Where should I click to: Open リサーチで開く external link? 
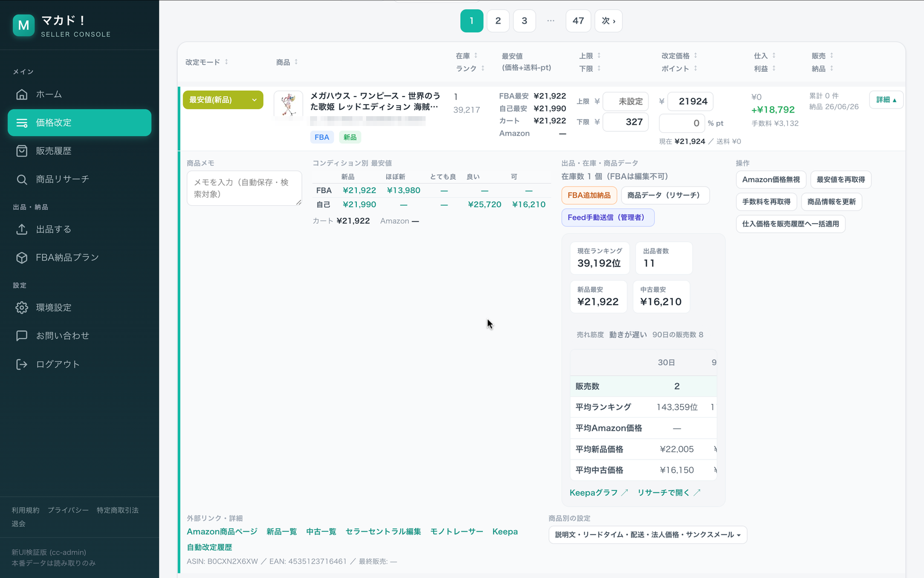tap(669, 492)
